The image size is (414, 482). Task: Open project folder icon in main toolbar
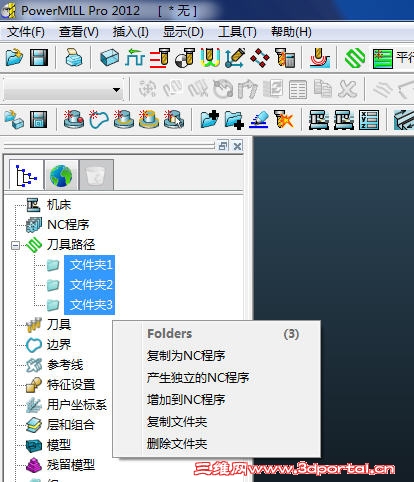tap(14, 58)
